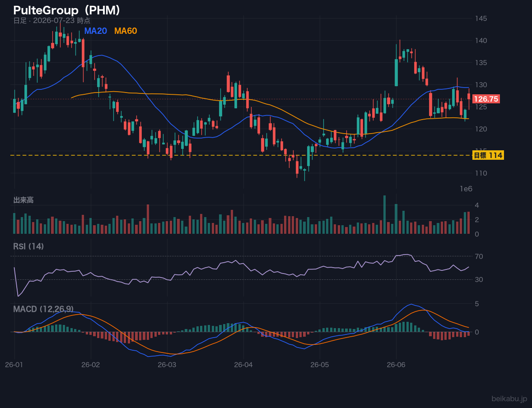Viewport: 532px width, 408px height.
Task: Click the target label 目標 114
Action: pos(488,155)
